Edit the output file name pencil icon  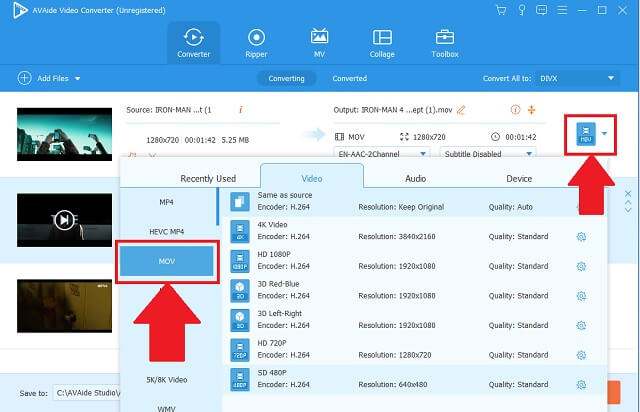(461, 110)
